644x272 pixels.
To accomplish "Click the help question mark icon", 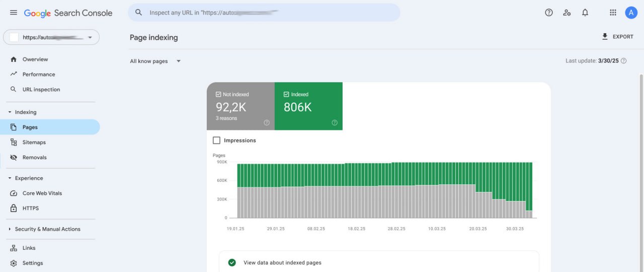I will point(549,13).
